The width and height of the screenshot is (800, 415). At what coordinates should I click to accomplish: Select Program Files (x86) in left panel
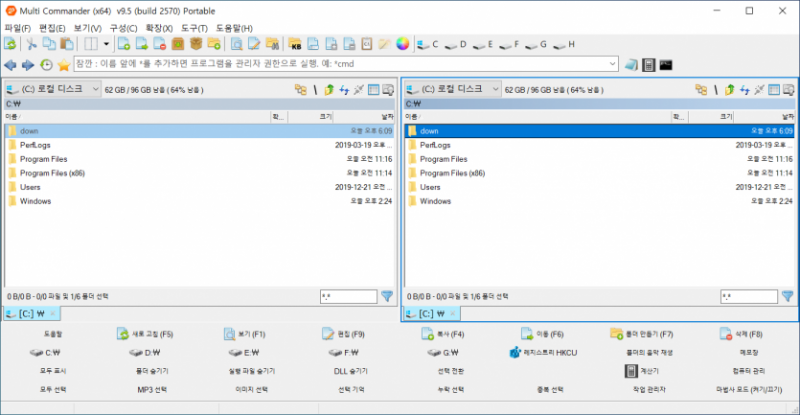coord(200,173)
